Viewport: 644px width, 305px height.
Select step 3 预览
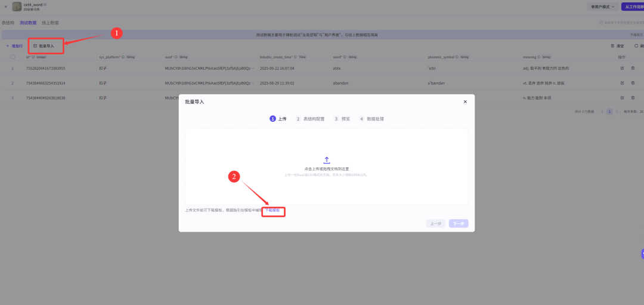point(342,119)
